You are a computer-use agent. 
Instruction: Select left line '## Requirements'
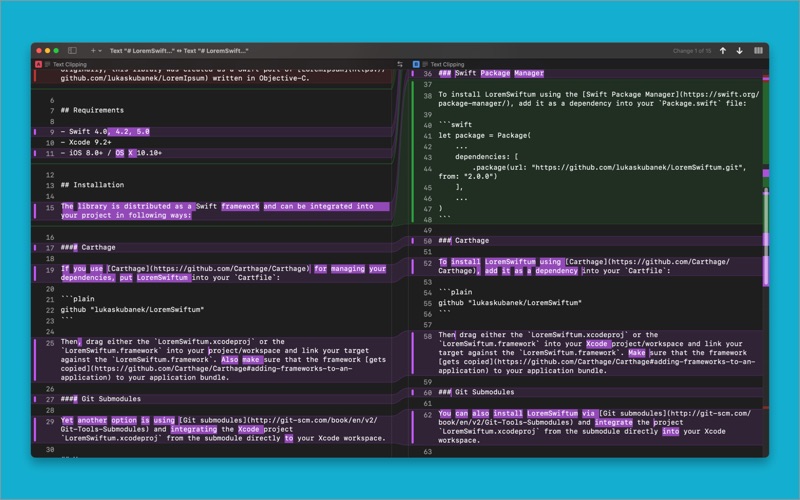92,110
